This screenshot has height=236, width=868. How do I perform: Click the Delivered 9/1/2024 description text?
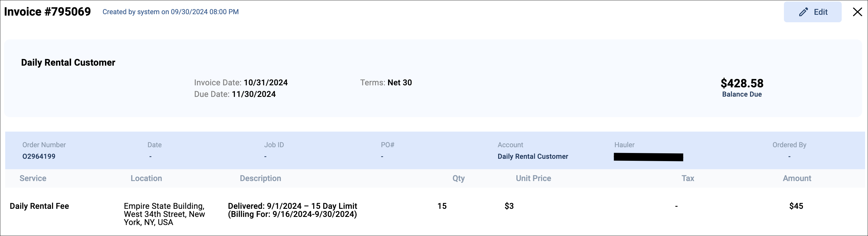click(x=292, y=210)
